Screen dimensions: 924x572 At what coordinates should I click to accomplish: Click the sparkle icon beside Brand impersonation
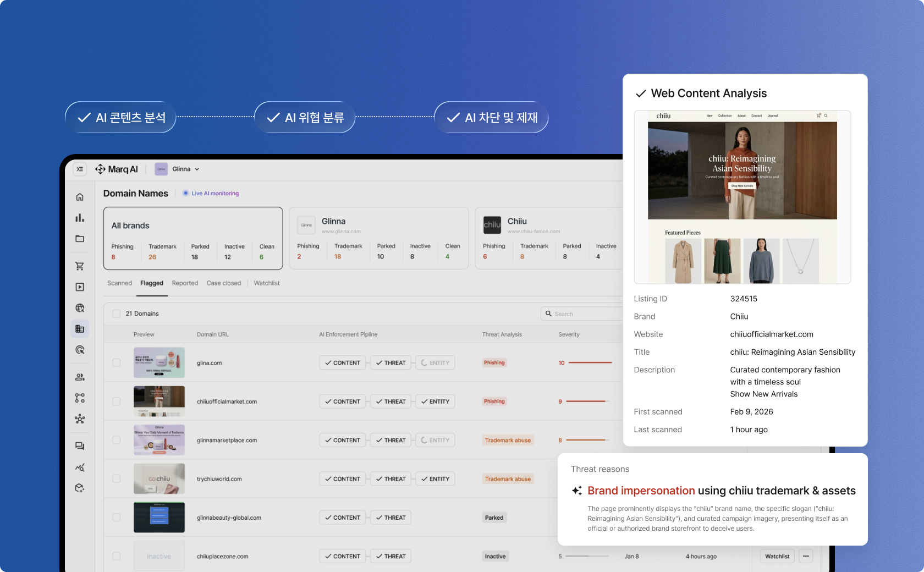pyautogui.click(x=577, y=491)
